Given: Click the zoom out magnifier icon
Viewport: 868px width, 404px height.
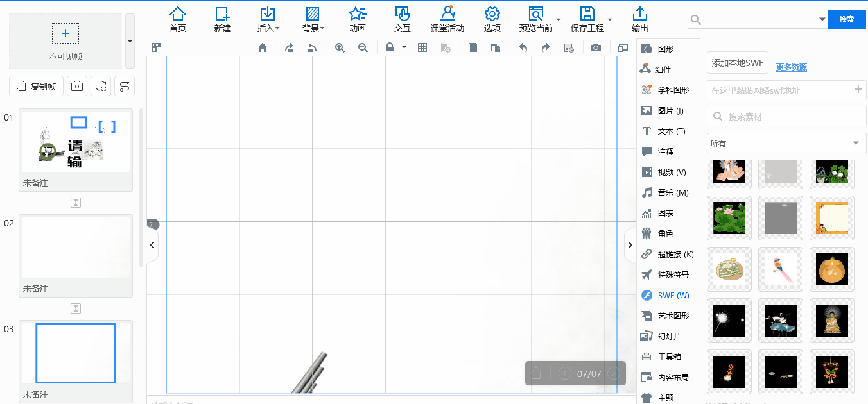Looking at the screenshot, I should (x=363, y=47).
